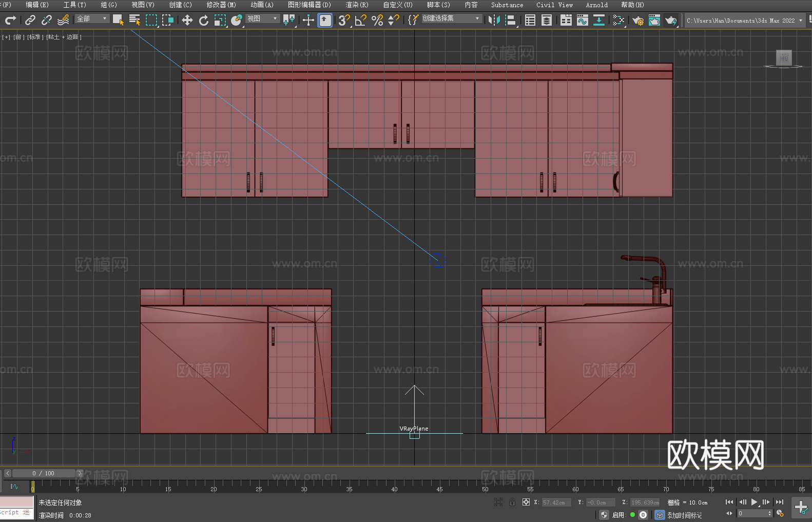The image size is (812, 522).
Task: Click the Mirror tool icon
Action: pyautogui.click(x=494, y=20)
